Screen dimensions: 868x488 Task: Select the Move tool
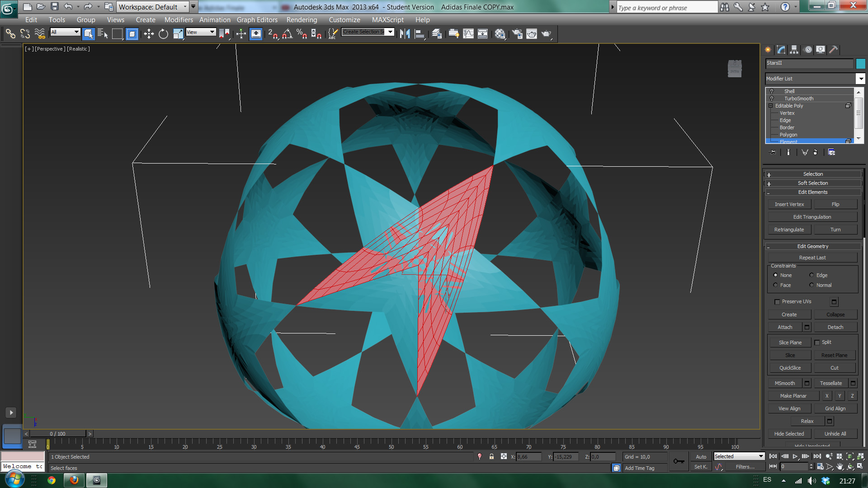tap(149, 34)
